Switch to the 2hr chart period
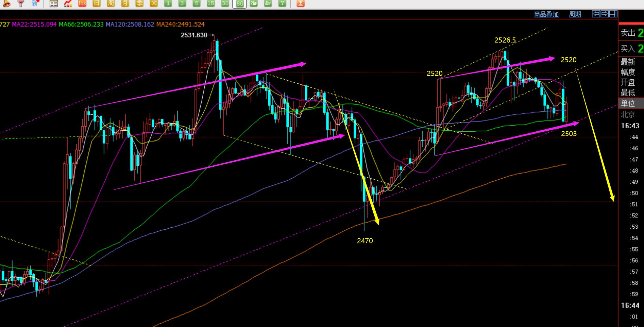 [254, 3]
